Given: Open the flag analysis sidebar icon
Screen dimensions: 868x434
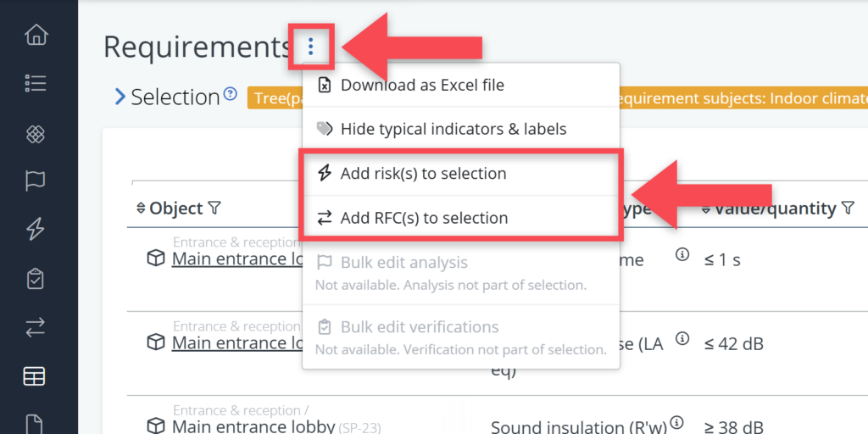Looking at the screenshot, I should point(36,181).
